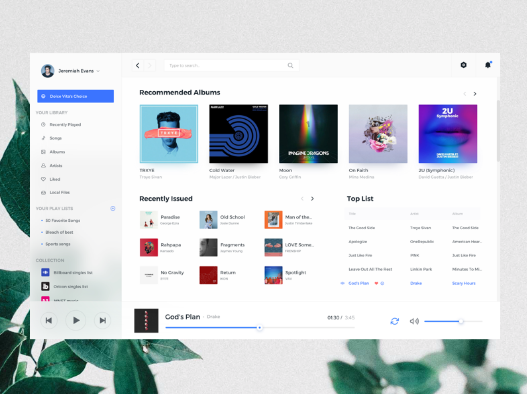The width and height of the screenshot is (527, 394).
Task: Open the Drake artist link in Top List
Action: pyautogui.click(x=416, y=283)
